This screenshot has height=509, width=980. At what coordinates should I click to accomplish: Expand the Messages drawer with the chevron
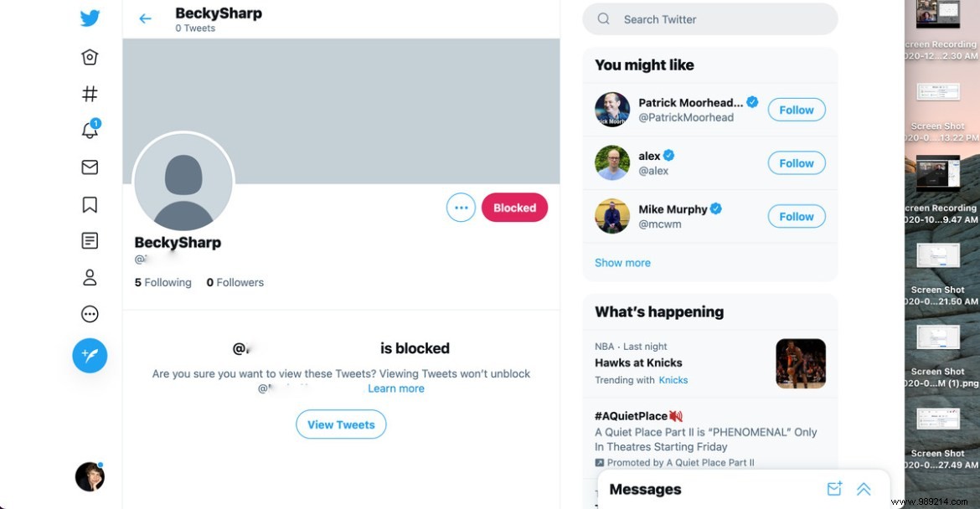(864, 488)
